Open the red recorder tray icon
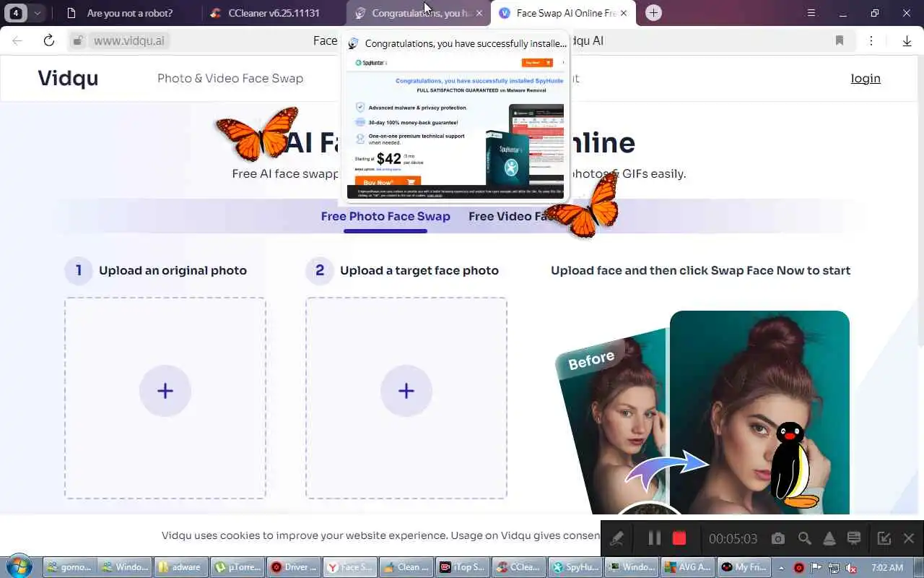The image size is (924, 578). click(x=799, y=568)
